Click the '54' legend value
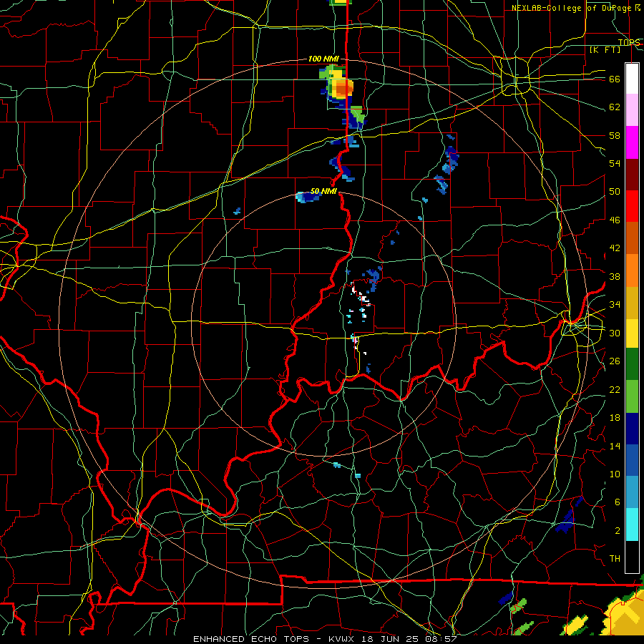Screen dimensions: 644x644 pyautogui.click(x=615, y=163)
